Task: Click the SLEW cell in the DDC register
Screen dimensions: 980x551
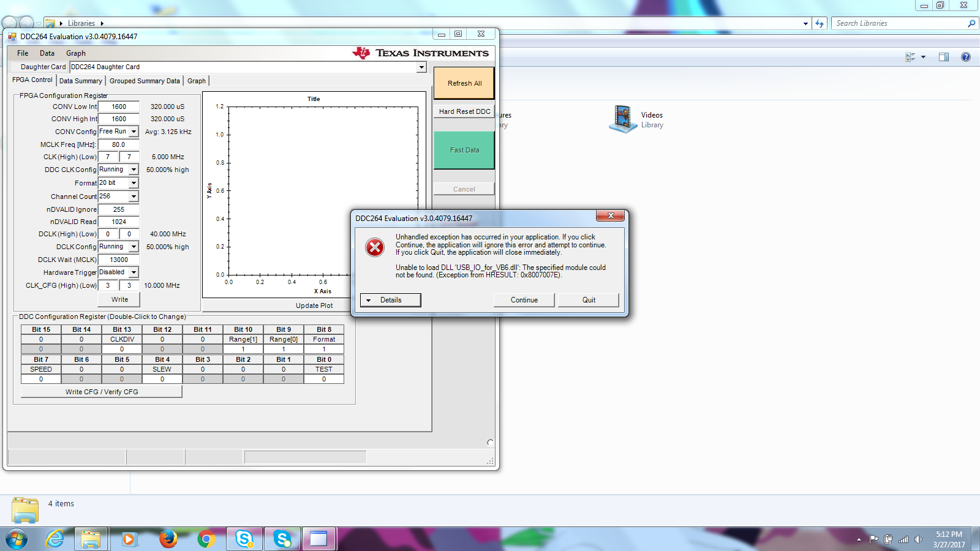Action: point(162,369)
